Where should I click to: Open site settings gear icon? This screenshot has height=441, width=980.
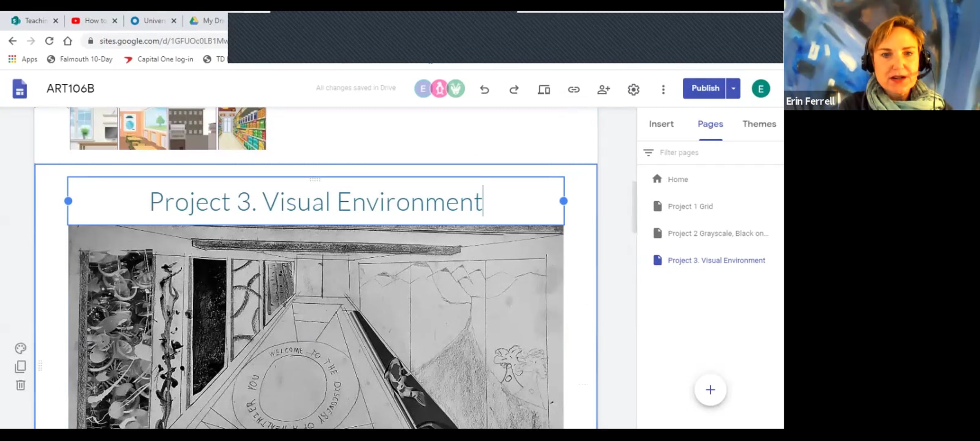click(x=633, y=89)
